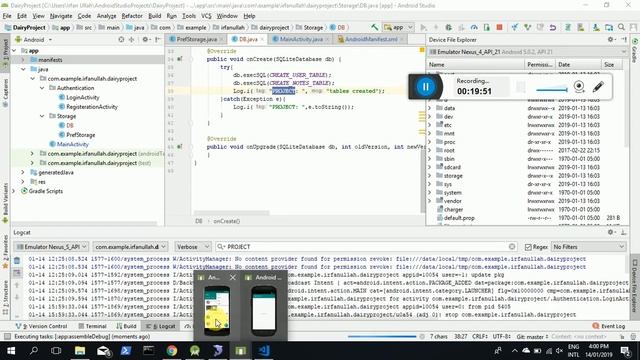Expand the manifests folder
This screenshot has height=360, width=640.
pos(23,60)
